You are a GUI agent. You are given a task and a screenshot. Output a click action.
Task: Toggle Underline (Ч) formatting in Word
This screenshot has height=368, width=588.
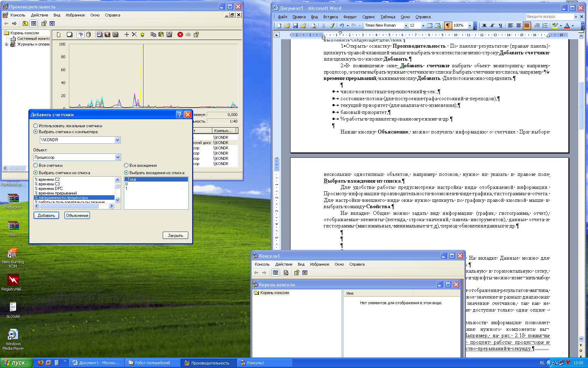pos(500,26)
